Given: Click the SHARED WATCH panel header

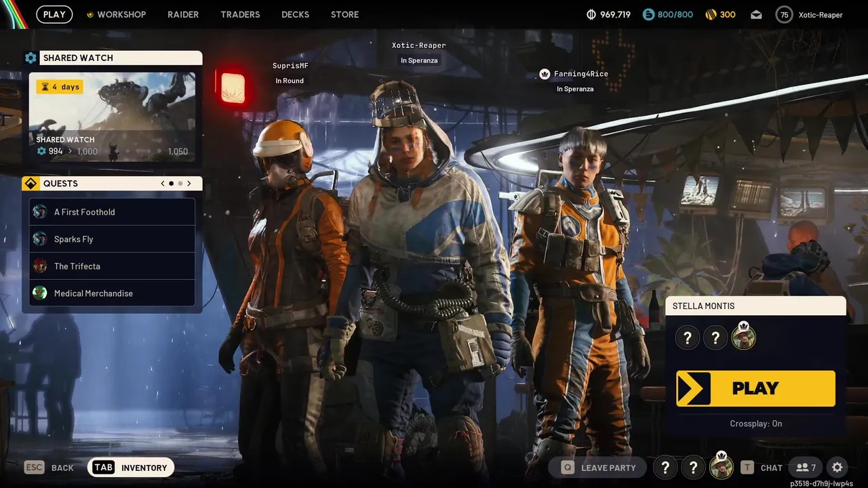Looking at the screenshot, I should tap(121, 58).
